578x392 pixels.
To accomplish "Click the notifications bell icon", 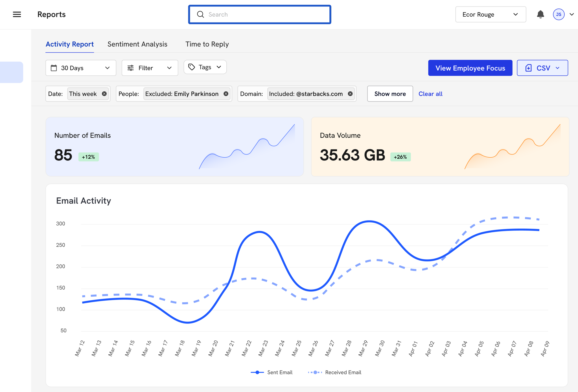I will [x=540, y=14].
